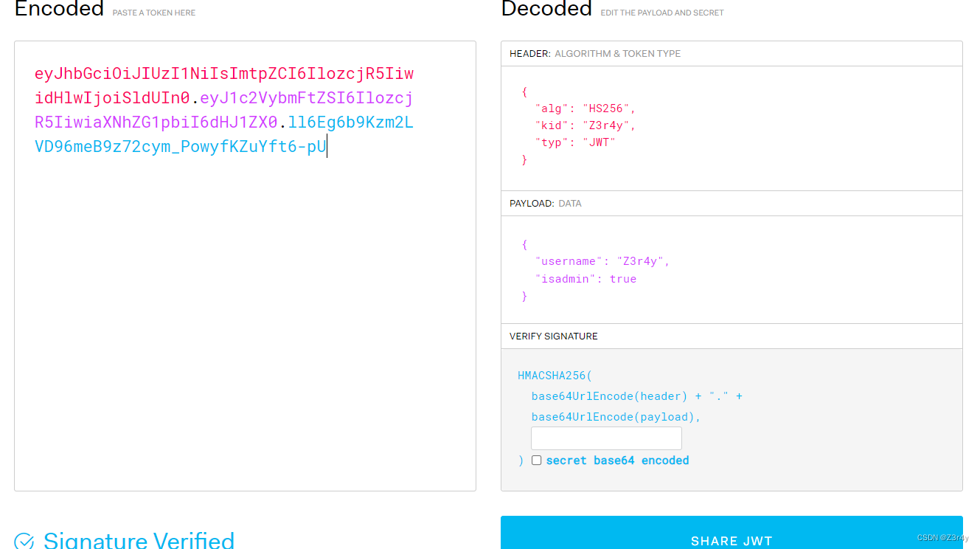Click inside the secret input field
Viewport: 980px width, 549px height.
(x=606, y=438)
